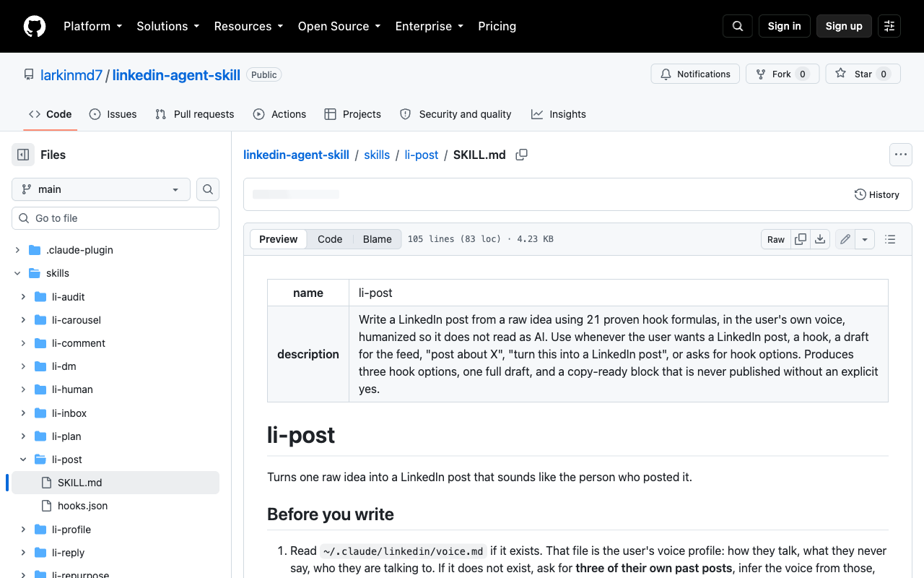Select the Preview view toggle

279,239
